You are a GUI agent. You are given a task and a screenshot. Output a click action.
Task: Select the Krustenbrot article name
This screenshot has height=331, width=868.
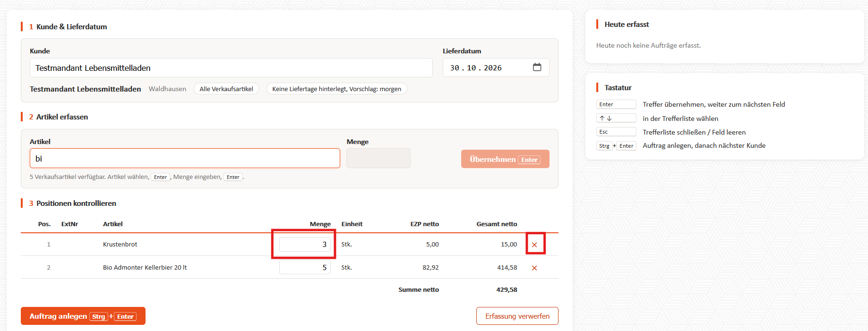(x=120, y=244)
